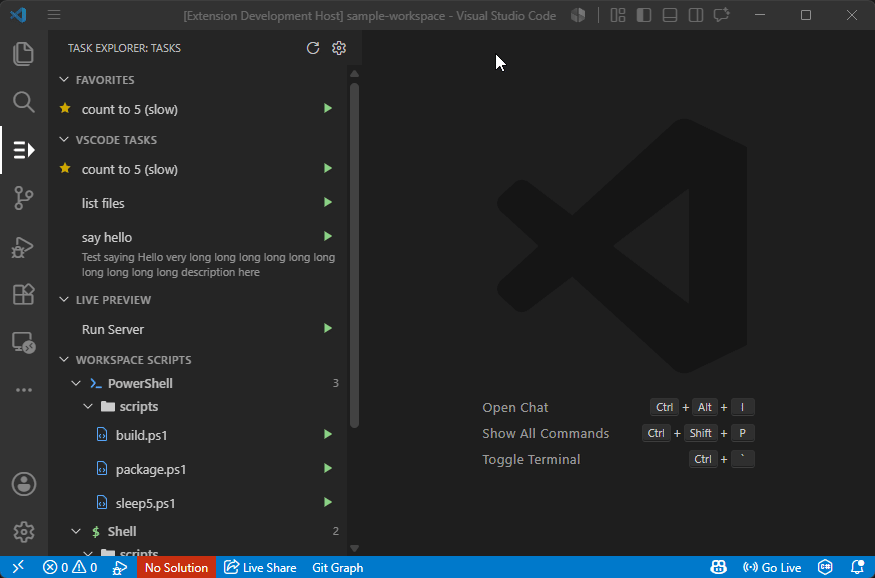Click the Shell count badge 2
Screen dimensions: 875x578
tap(335, 531)
